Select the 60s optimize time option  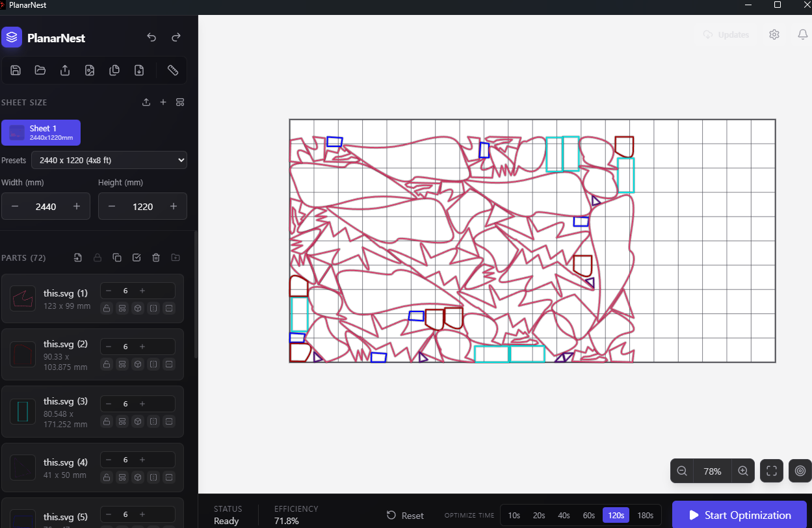pyautogui.click(x=588, y=516)
